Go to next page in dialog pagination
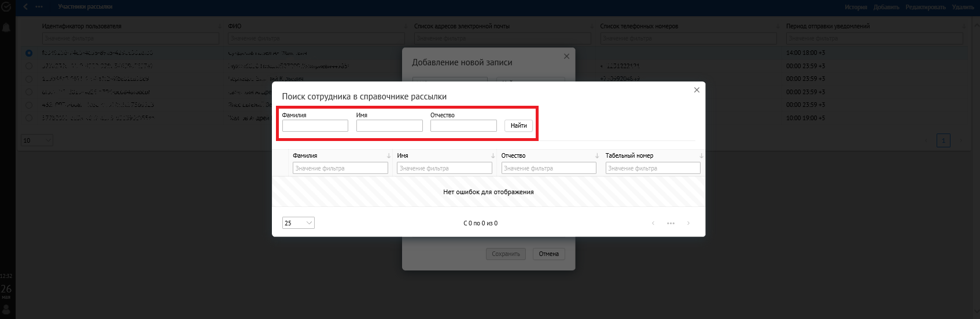 tap(688, 223)
